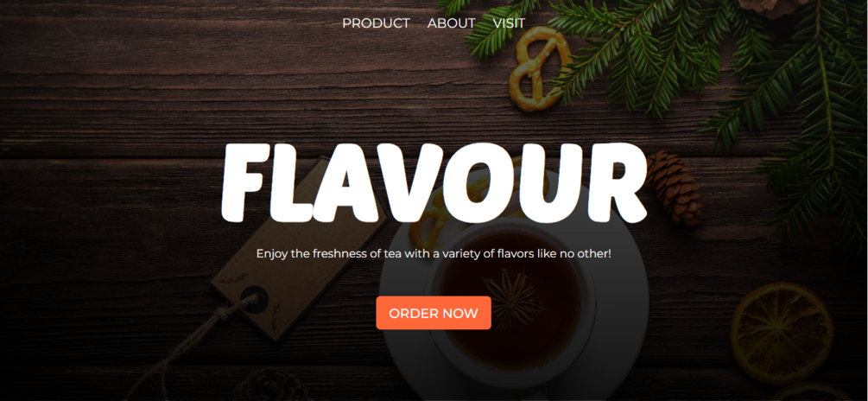
Task: Click the orange ORDER NOW button
Action: (x=434, y=313)
